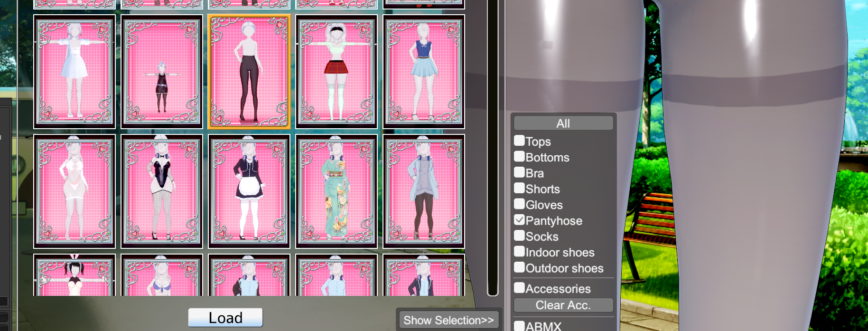Image resolution: width=868 pixels, height=331 pixels.
Task: Tick the Socks checkbox
Action: [519, 236]
